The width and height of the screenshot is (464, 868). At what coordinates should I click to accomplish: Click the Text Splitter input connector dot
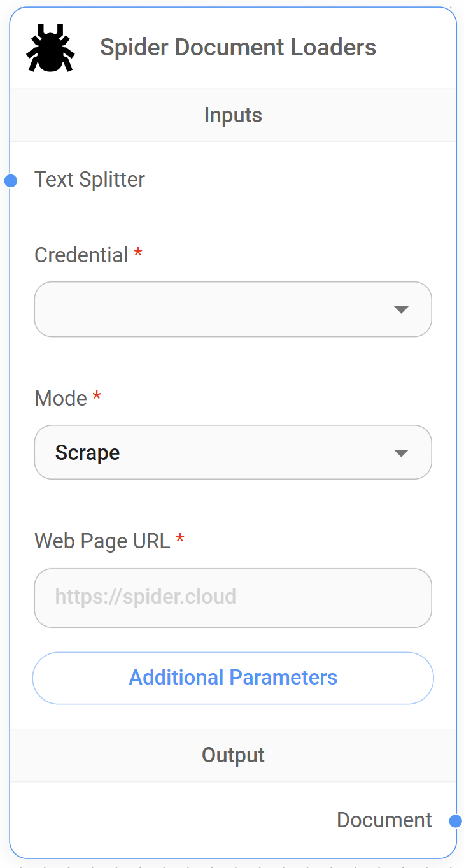[10, 181]
